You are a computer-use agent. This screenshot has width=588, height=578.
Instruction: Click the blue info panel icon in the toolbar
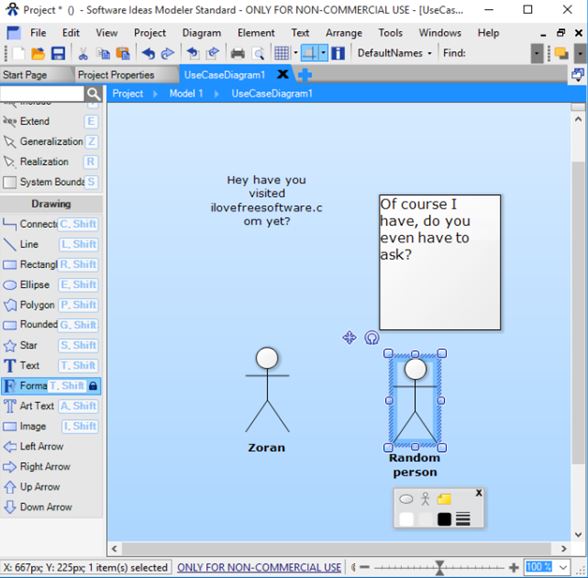click(x=338, y=53)
